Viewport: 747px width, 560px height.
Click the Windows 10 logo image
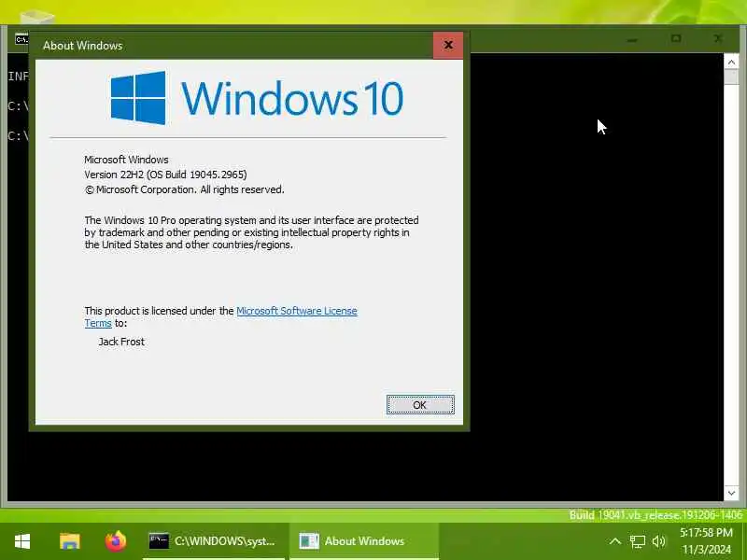tap(257, 98)
